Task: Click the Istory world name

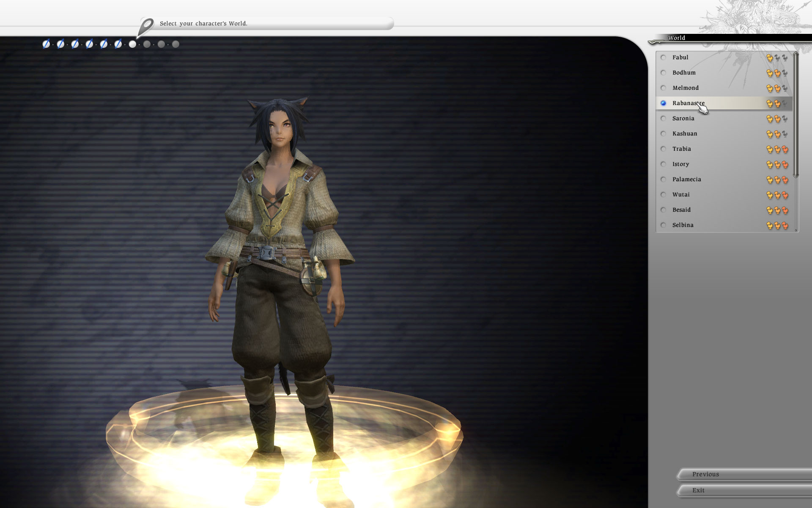Action: (680, 164)
